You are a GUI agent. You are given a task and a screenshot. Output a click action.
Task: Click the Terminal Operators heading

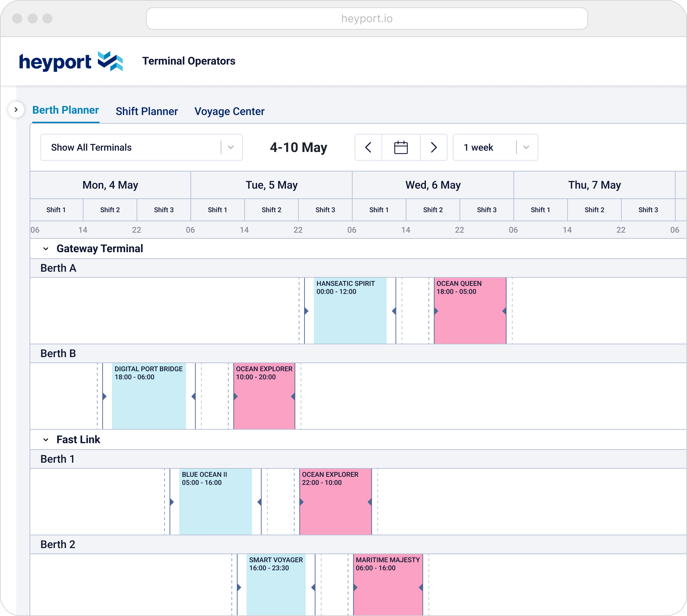point(189,61)
